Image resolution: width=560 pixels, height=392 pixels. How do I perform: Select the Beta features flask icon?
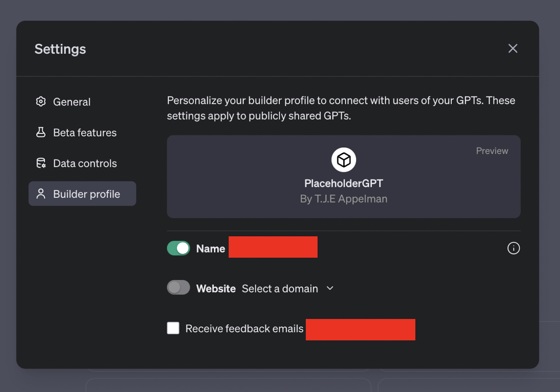41,132
